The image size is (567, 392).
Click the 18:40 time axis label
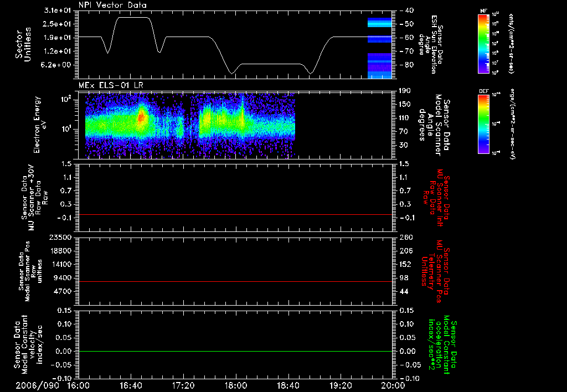pos(288,385)
